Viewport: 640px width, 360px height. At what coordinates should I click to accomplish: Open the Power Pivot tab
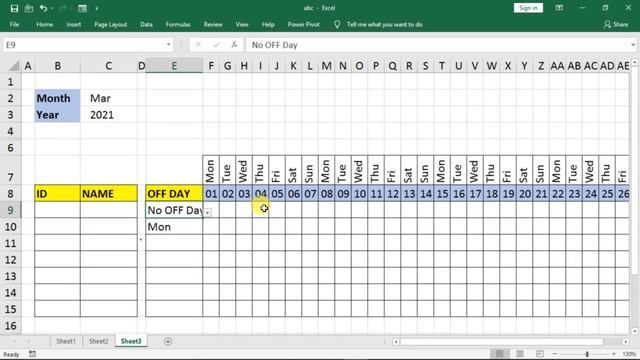303,24
